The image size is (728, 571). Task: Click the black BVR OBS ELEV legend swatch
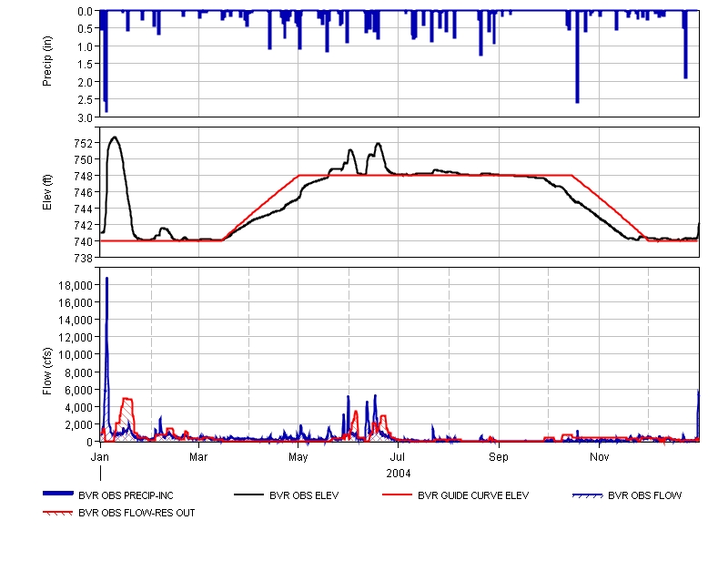[249, 495]
